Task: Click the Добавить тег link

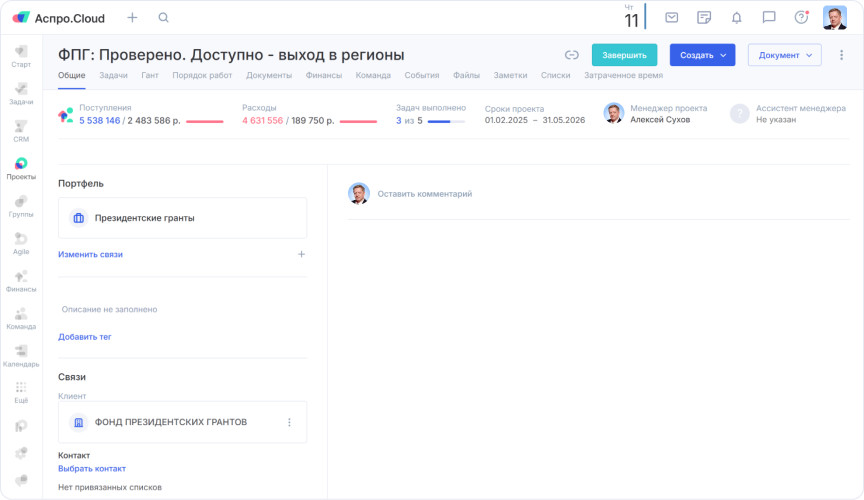Action: pyautogui.click(x=84, y=337)
